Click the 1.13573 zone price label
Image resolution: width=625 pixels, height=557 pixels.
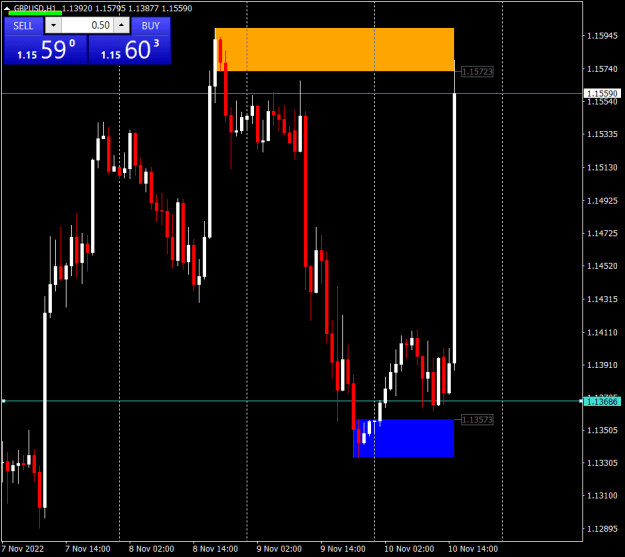click(477, 419)
